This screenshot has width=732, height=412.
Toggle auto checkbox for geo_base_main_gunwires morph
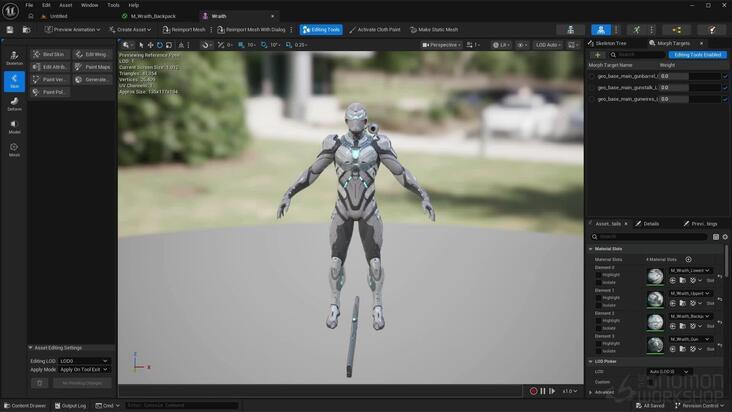[x=725, y=99]
